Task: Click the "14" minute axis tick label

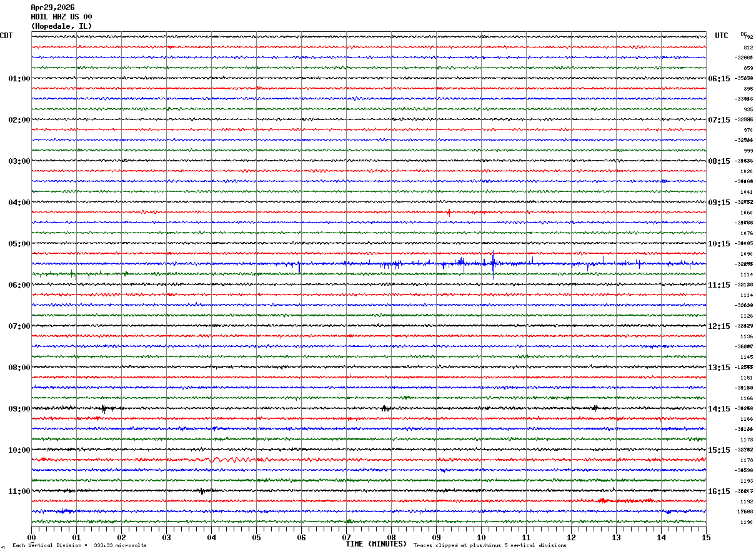Action: pyautogui.click(x=661, y=537)
